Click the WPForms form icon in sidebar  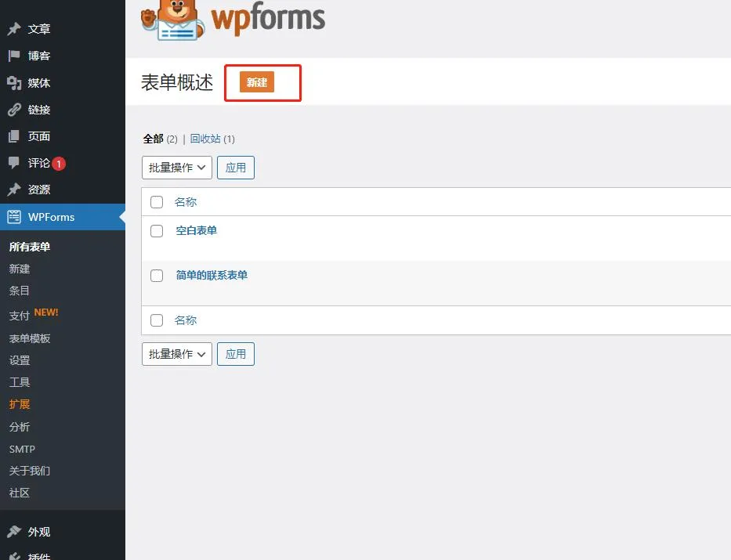point(14,217)
